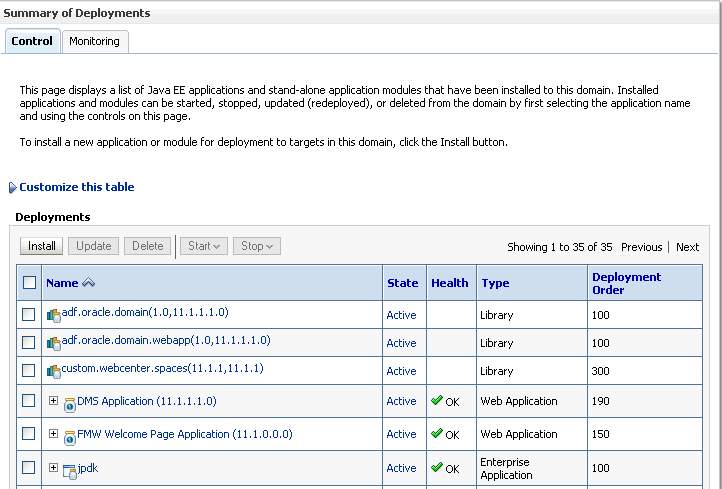Click the adf.oracle.domain library icon
This screenshot has width=722, height=489.
[x=54, y=315]
